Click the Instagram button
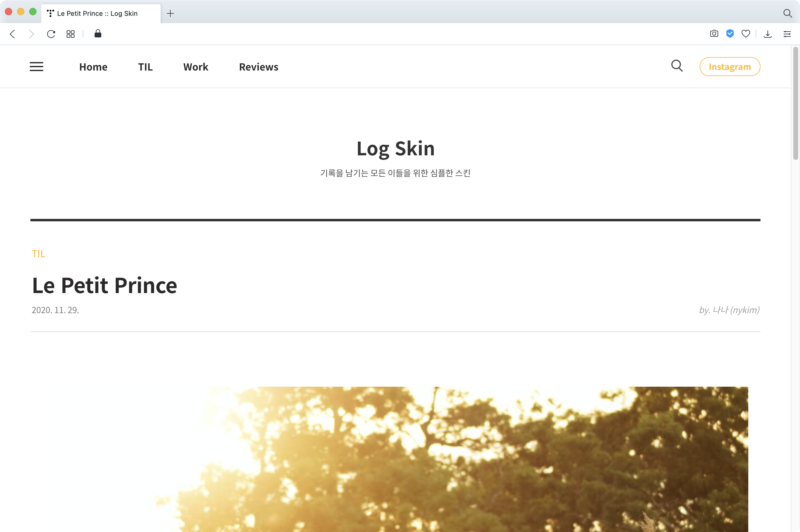 pos(729,67)
